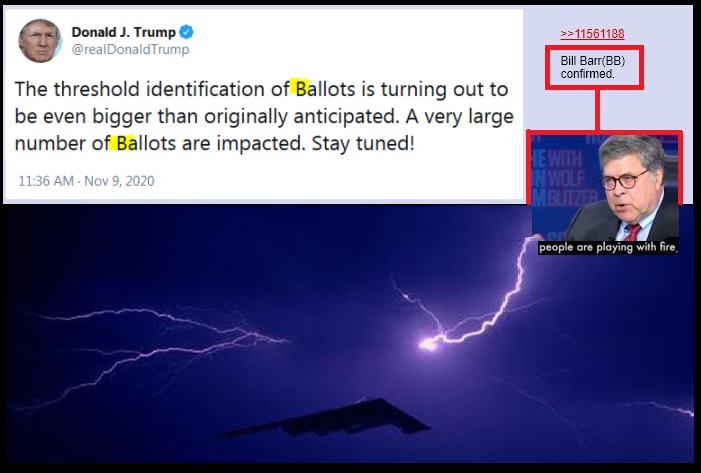Viewport: 701px width, 473px height.
Task: Open the @realDonaldTrump handle
Action: [131, 49]
